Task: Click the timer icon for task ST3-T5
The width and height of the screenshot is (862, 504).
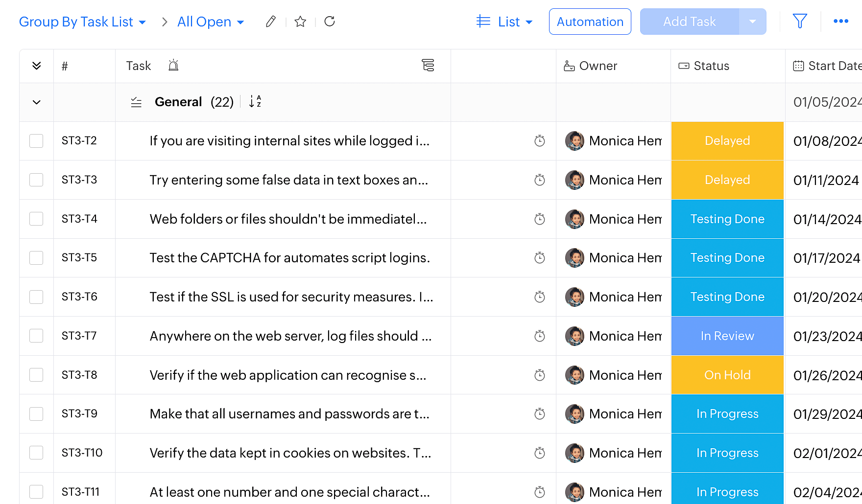Action: (x=539, y=258)
